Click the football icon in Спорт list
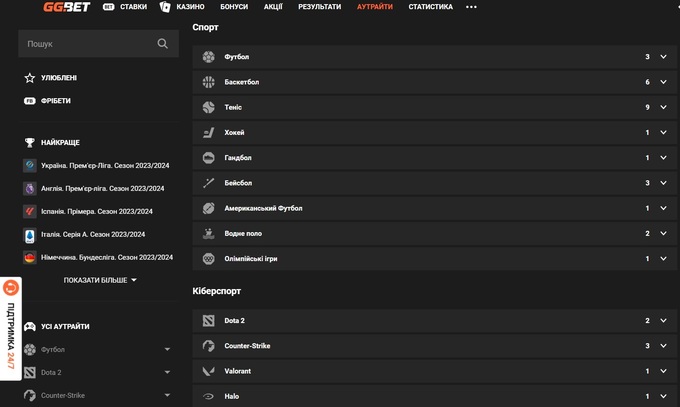 click(208, 57)
